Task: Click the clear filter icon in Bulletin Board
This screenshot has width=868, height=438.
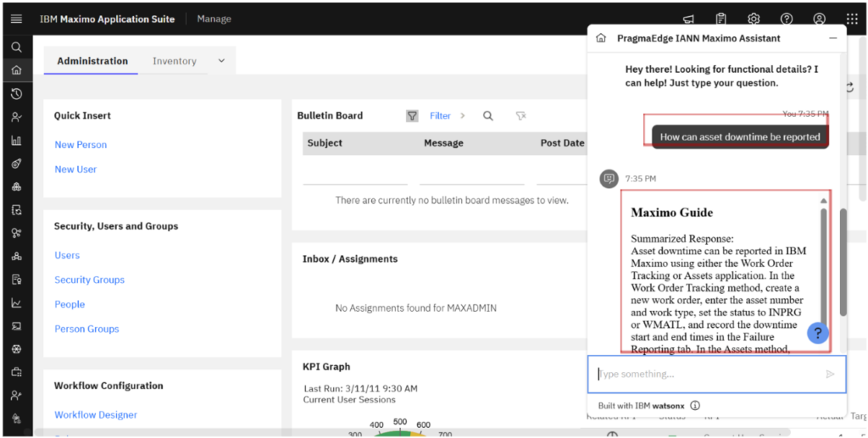Action: 520,115
